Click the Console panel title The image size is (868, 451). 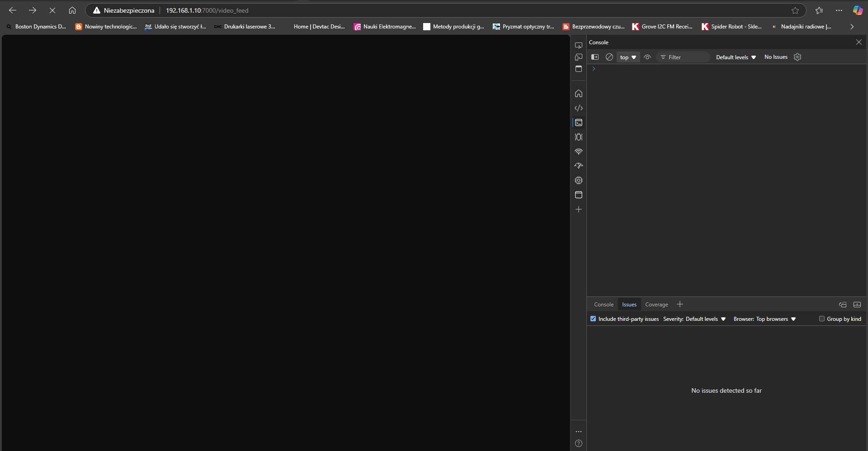tap(599, 42)
